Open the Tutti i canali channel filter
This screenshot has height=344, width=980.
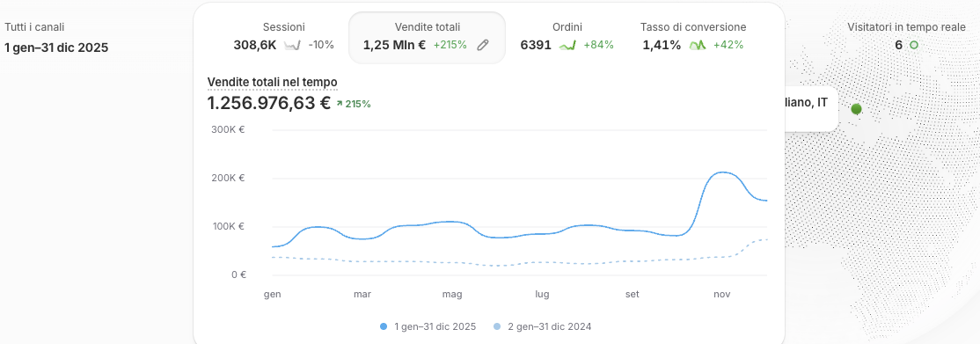[34, 27]
